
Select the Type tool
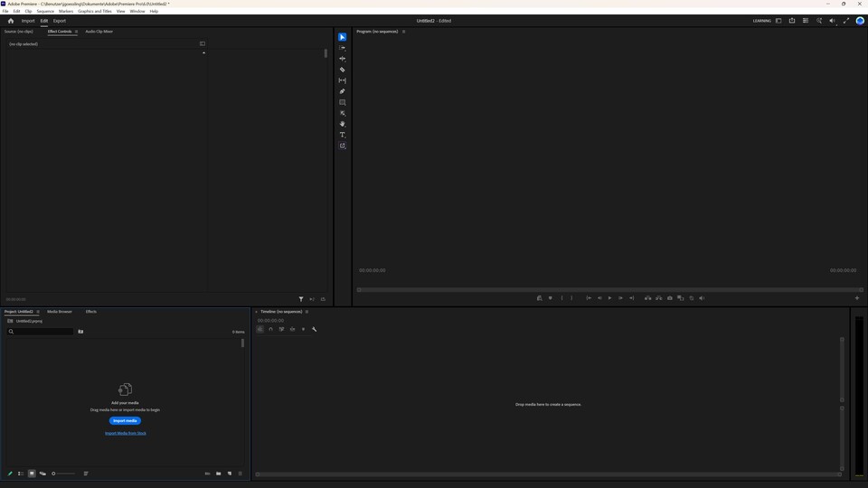[342, 135]
